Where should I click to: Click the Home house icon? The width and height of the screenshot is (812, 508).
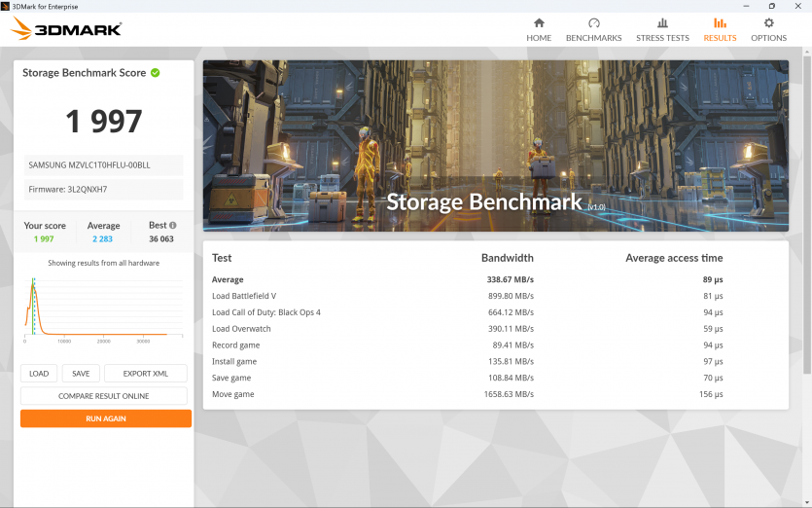point(539,23)
